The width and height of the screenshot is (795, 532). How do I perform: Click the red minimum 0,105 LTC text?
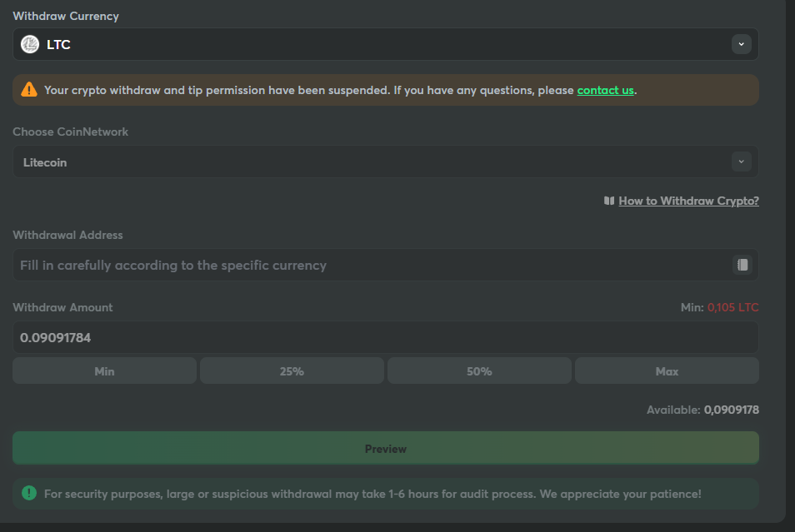point(732,307)
